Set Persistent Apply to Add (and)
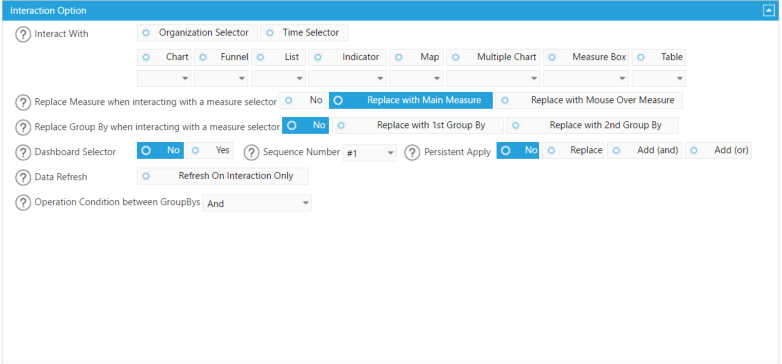Screen dimensions: 782x364 [644, 151]
